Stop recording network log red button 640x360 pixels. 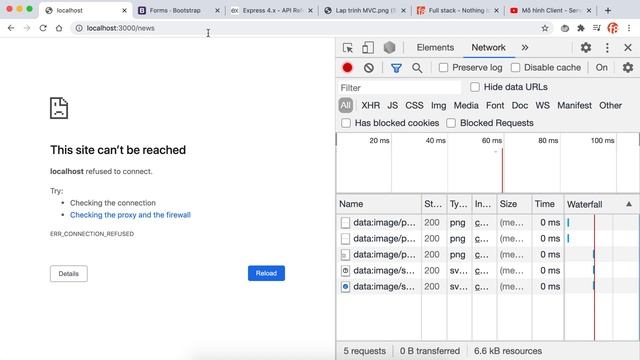pos(347,68)
